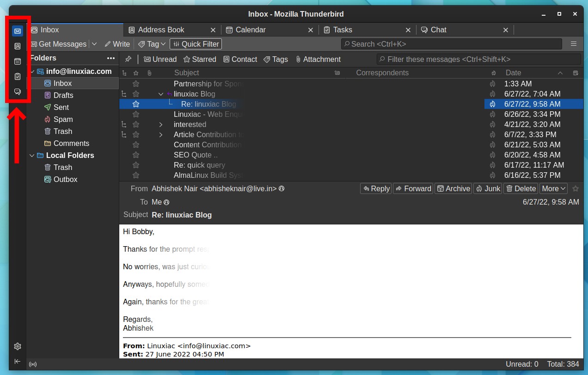This screenshot has width=588, height=375.
Task: Mark the 1:33 AM message as junk
Action: pos(493,84)
